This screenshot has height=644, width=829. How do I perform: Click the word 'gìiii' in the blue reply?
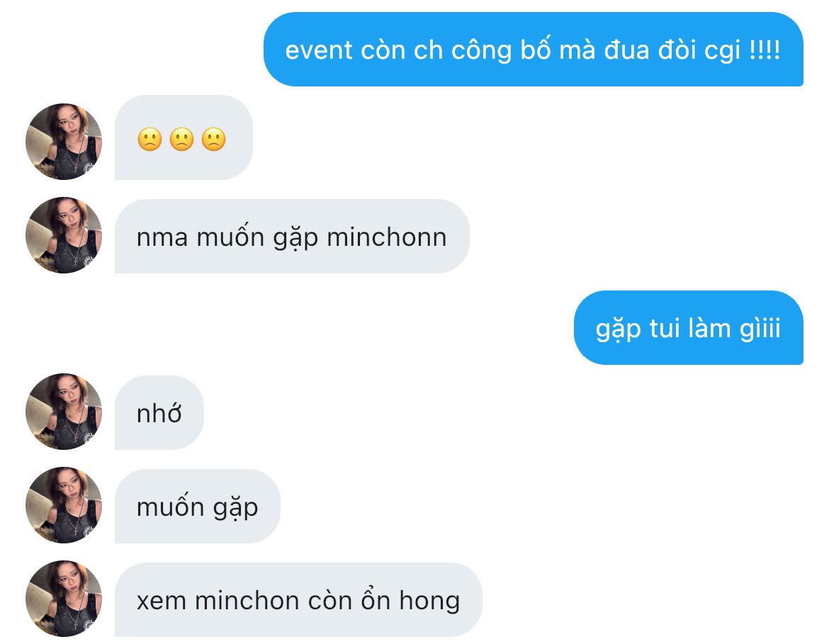760,329
